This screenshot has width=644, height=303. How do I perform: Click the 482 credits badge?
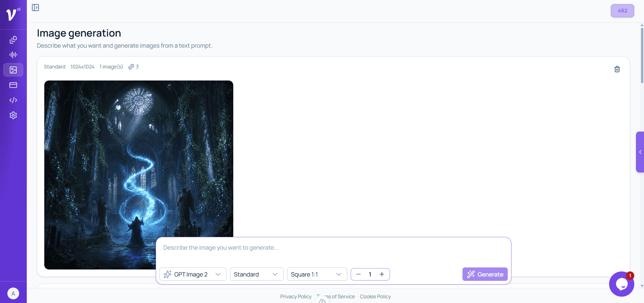pyautogui.click(x=622, y=11)
